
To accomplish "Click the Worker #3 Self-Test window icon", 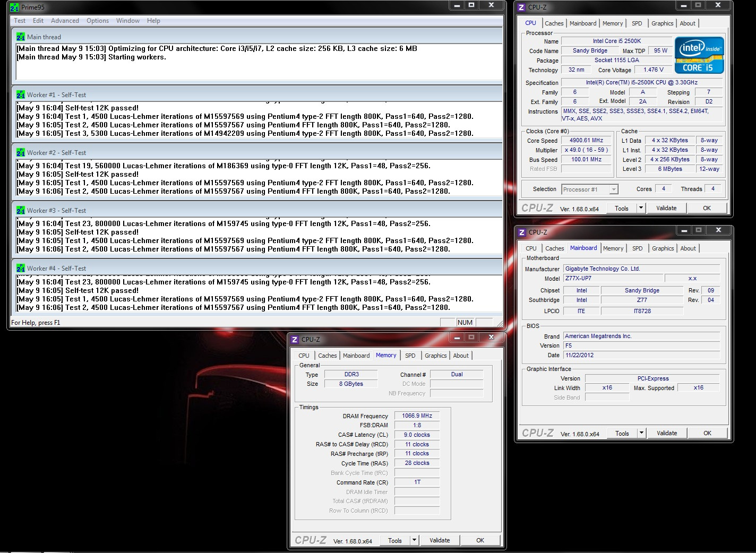I will (21, 210).
